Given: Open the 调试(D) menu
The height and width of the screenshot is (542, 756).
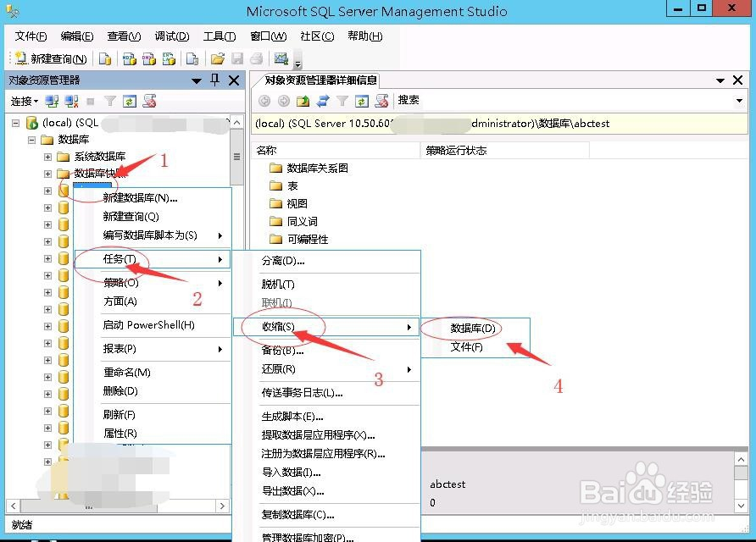Looking at the screenshot, I should [172, 36].
